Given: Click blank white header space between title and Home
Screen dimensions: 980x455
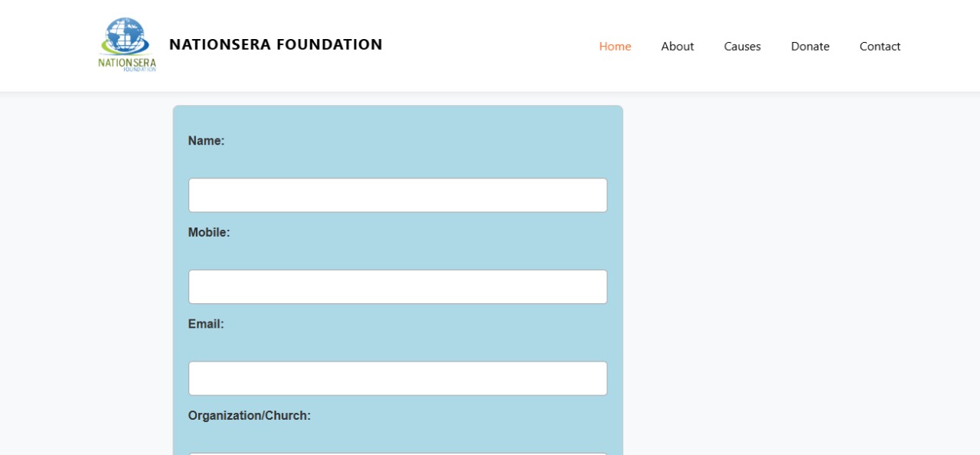Looking at the screenshot, I should 490,46.
